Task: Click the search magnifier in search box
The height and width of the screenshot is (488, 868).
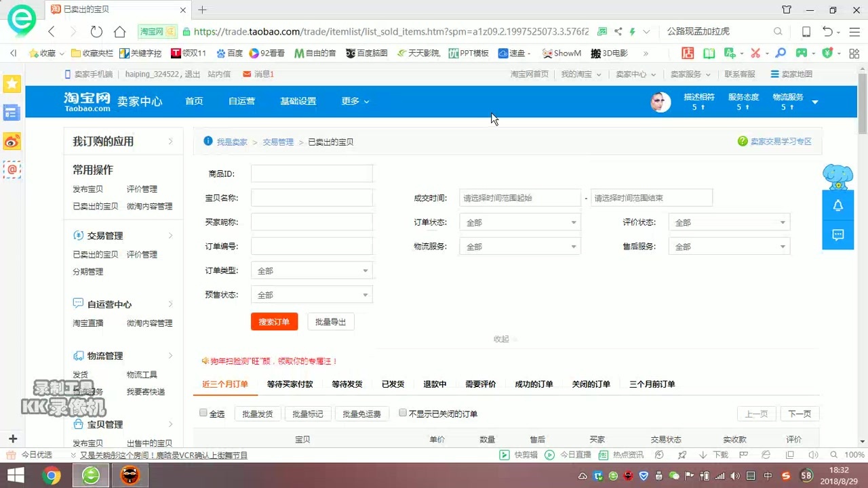Action: (x=778, y=31)
